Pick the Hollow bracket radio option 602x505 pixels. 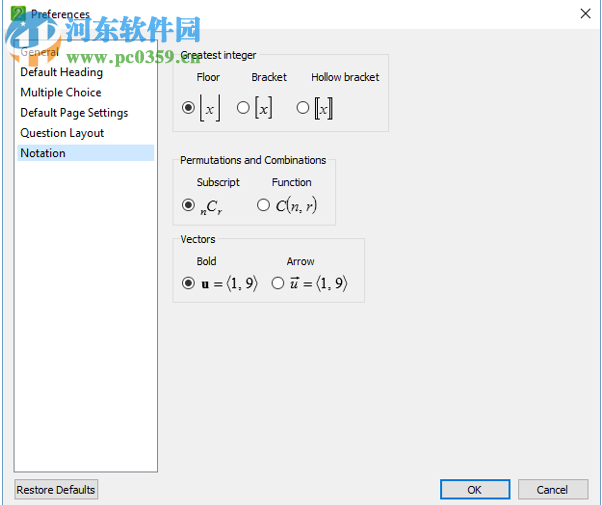(303, 108)
